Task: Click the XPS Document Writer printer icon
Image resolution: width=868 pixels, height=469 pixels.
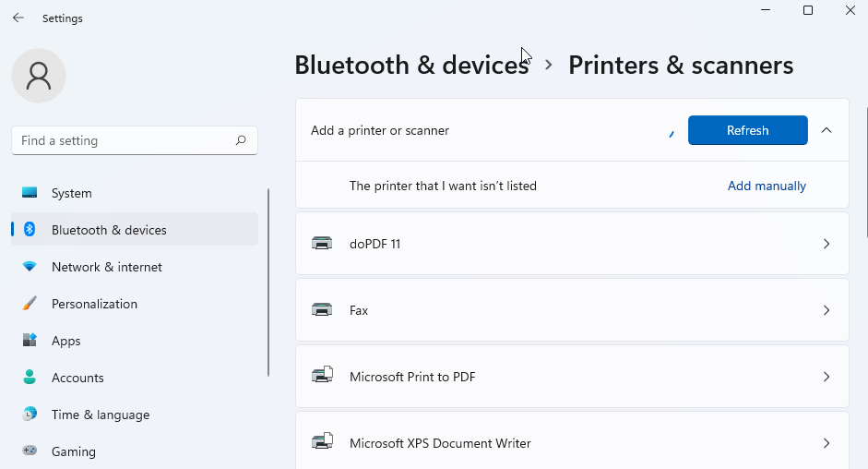Action: [322, 442]
